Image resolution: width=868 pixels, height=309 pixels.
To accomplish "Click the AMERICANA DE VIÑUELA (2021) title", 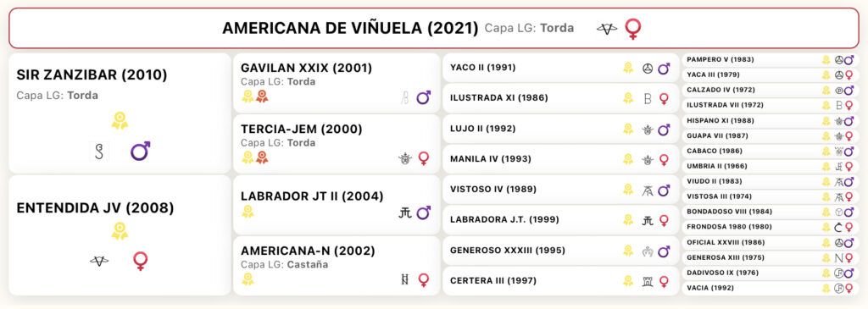I will 350,29.
